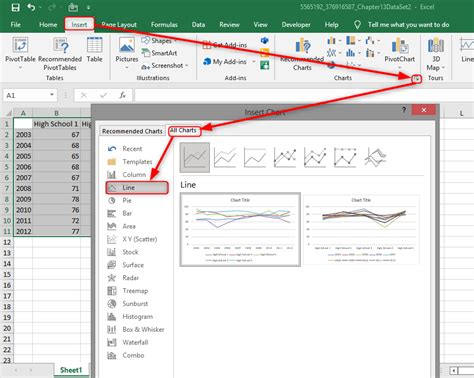
Task: Select the Line with Markers subtype
Action: [285, 157]
